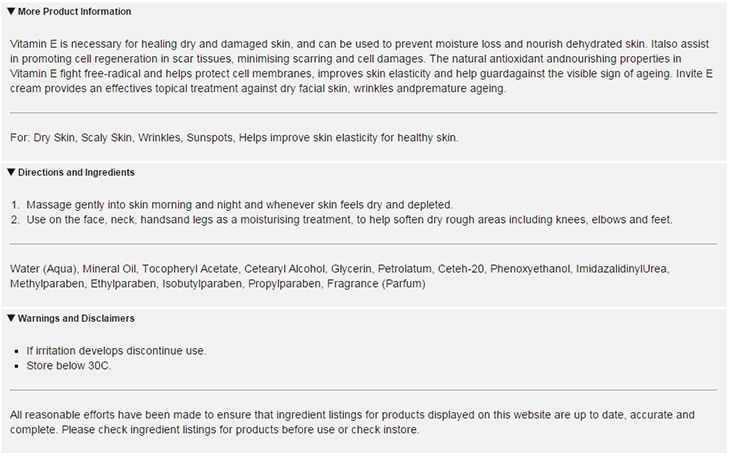Click the Warnings and Disclaimers heading
Screen dimensions: 730x456
click(x=75, y=319)
